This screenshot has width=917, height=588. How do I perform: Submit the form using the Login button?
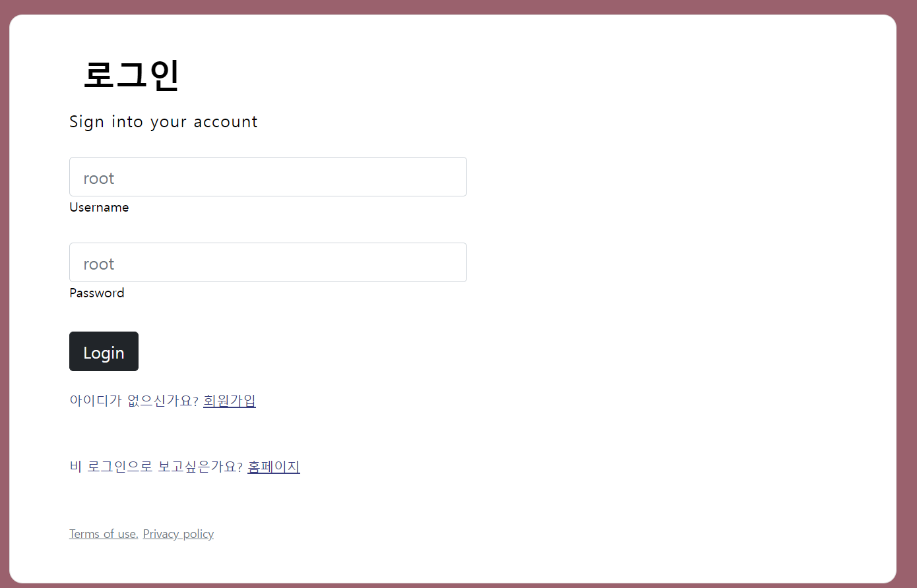coord(104,351)
